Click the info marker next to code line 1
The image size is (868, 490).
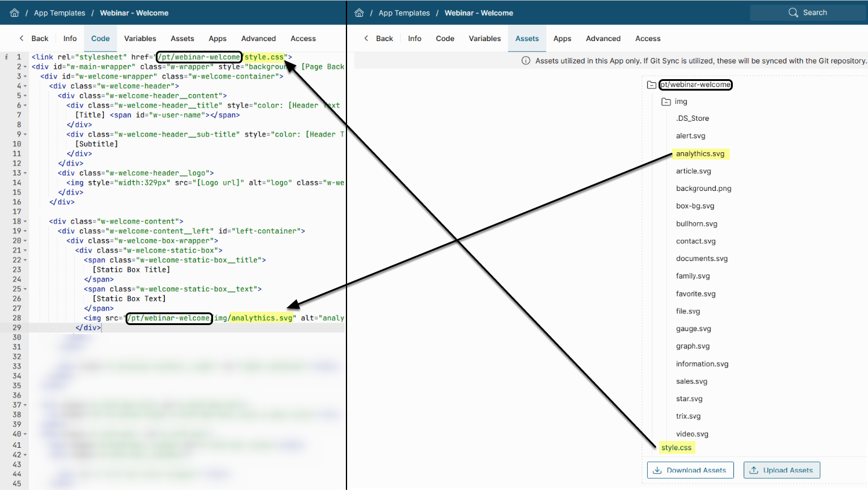pyautogui.click(x=6, y=57)
